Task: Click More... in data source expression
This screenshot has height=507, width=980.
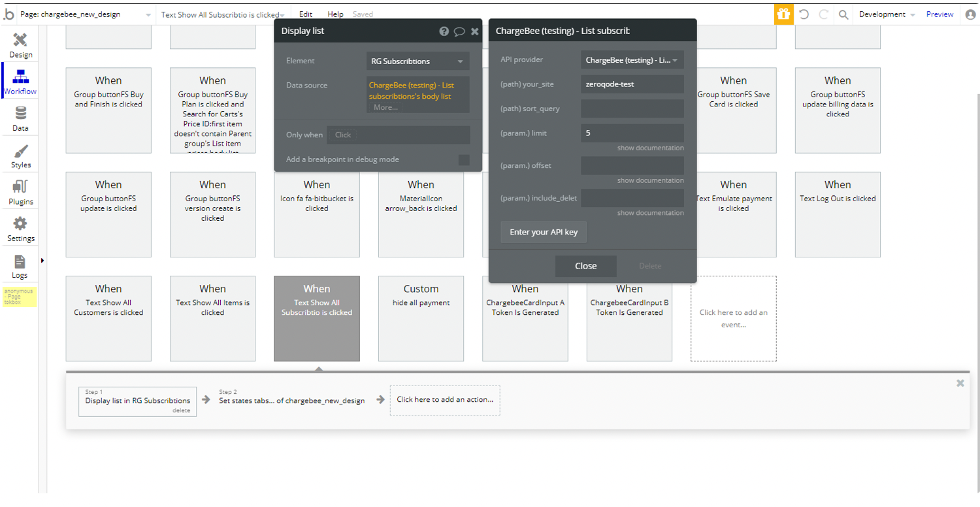Action: 385,107
